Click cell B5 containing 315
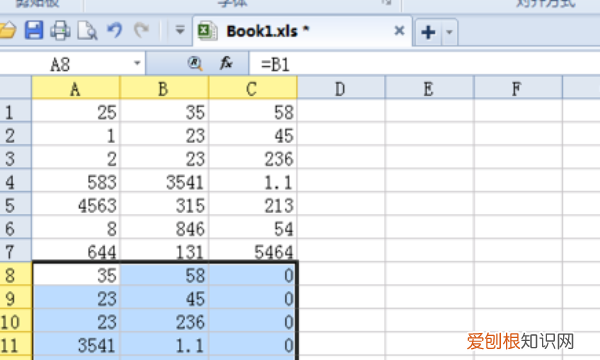 (164, 204)
